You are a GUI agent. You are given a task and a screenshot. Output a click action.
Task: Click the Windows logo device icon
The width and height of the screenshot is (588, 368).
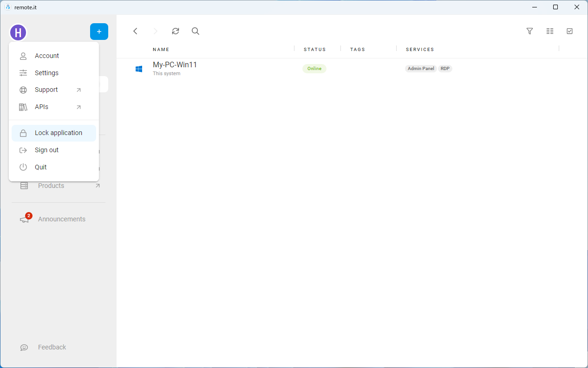(139, 69)
